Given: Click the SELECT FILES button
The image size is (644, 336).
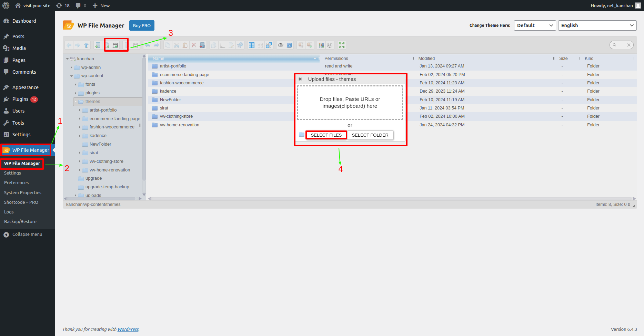Looking at the screenshot, I should 326,135.
